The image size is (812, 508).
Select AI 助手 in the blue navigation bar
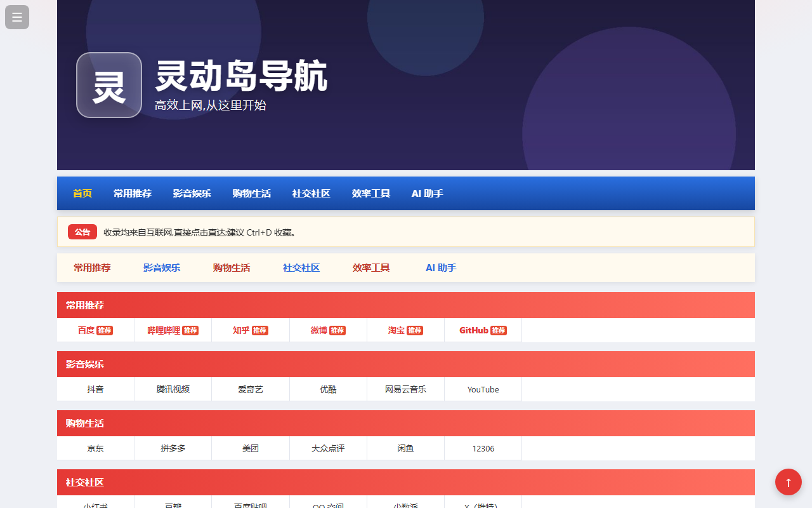(428, 193)
